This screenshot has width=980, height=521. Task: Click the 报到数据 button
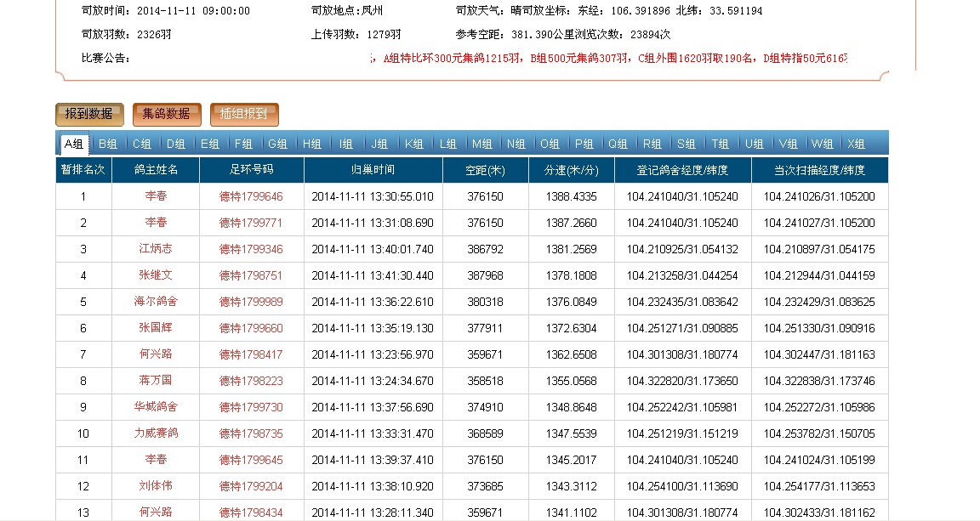[x=89, y=114]
